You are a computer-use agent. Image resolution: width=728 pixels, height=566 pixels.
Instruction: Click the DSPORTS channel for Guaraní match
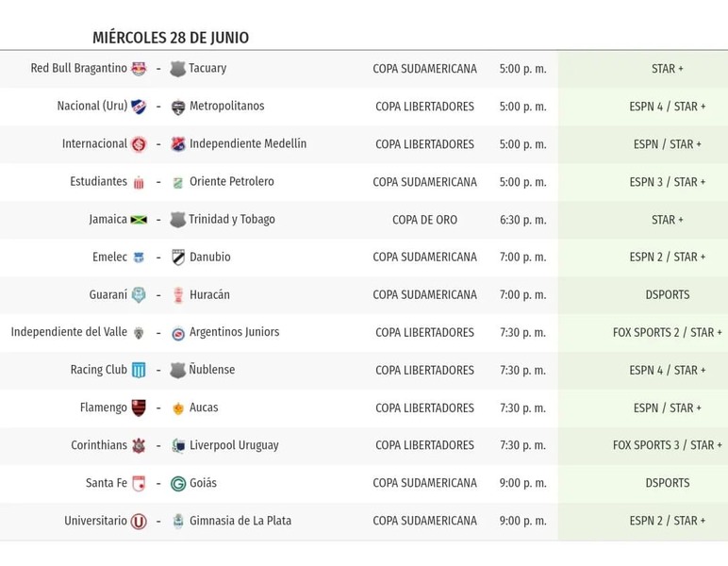668,295
